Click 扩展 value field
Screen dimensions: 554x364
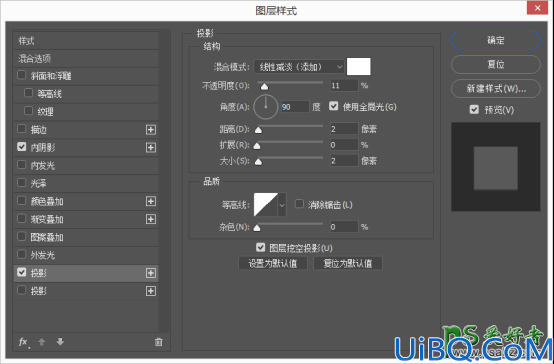[344, 145]
